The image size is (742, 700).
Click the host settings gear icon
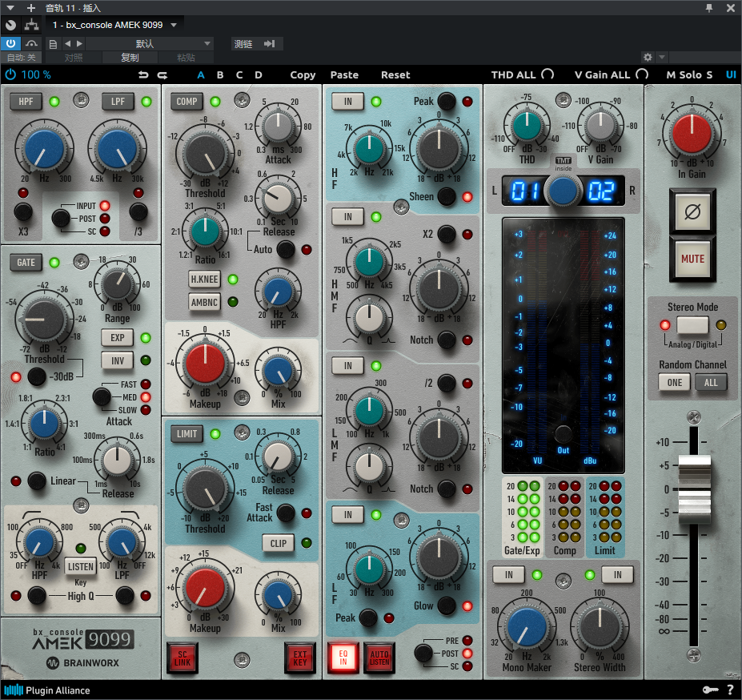(648, 58)
